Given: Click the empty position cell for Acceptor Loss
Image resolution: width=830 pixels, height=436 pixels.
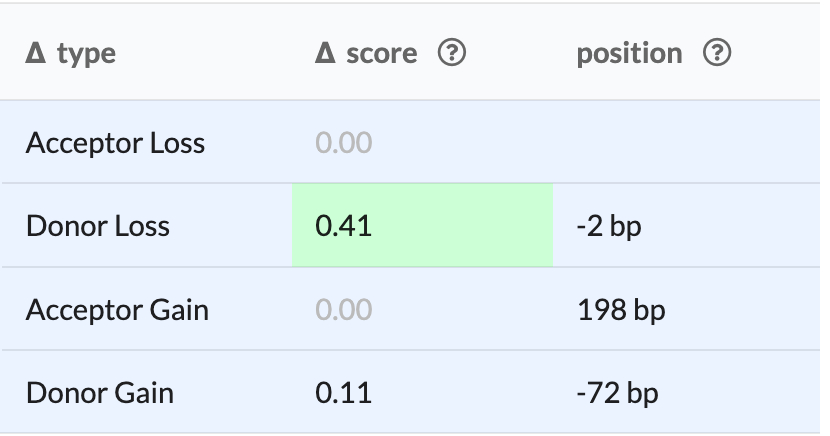Looking at the screenshot, I should (x=680, y=143).
